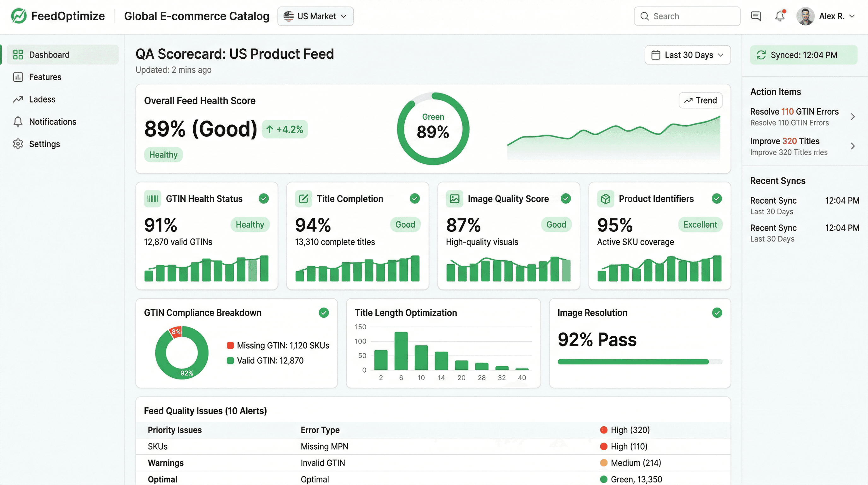Click the checkmark badge on Product Identifiers card
Image resolution: width=868 pixels, height=485 pixels.
(x=717, y=199)
